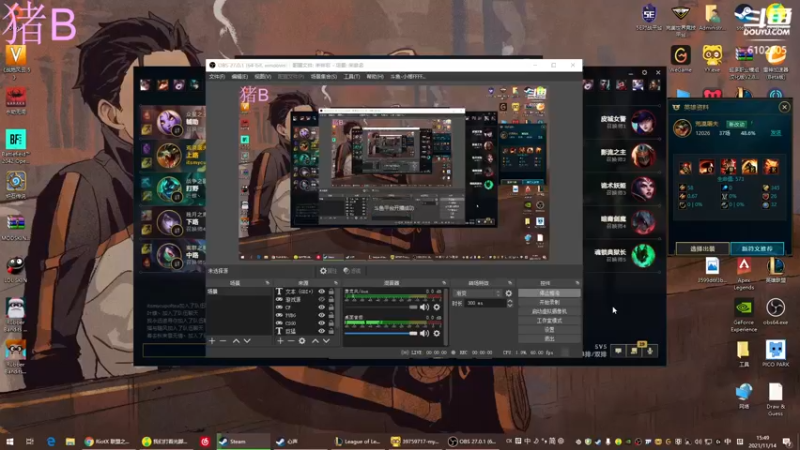Viewport: 800px width, 450px height.
Task: Open 滤镜 filters icon above the docks
Action: click(x=352, y=271)
